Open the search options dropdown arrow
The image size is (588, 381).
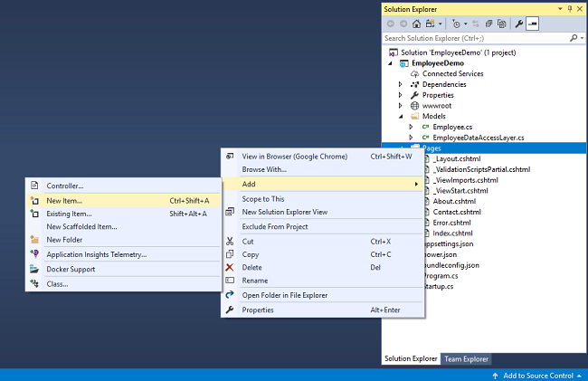click(x=582, y=38)
